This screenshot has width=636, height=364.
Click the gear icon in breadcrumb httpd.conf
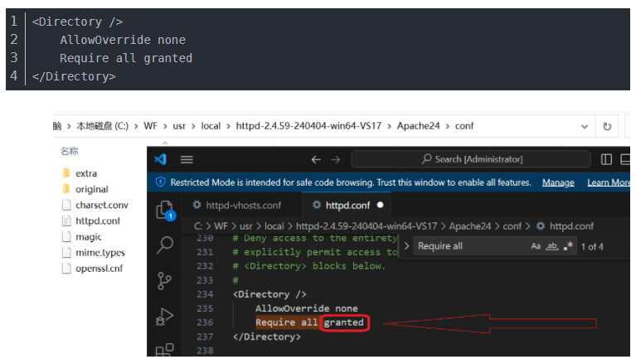click(541, 226)
